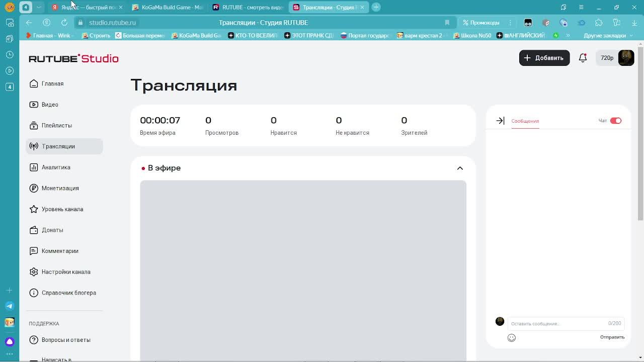Open the browser extensions puzzle icon
The height and width of the screenshot is (362, 644).
(599, 23)
